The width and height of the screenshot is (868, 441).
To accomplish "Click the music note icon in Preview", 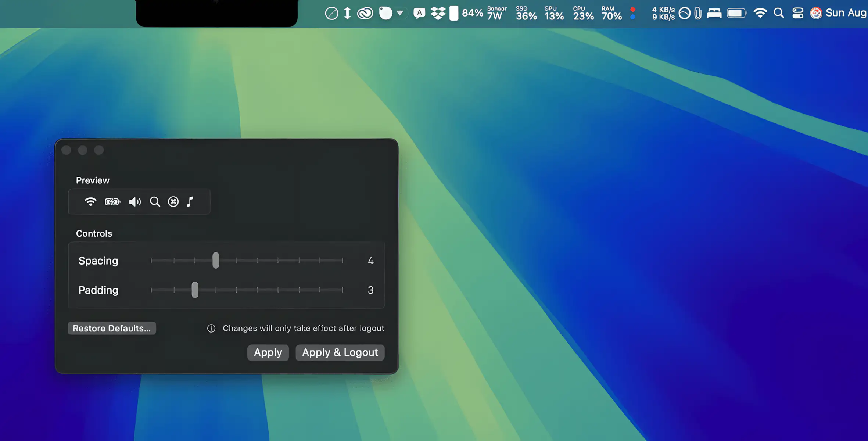I will point(190,202).
